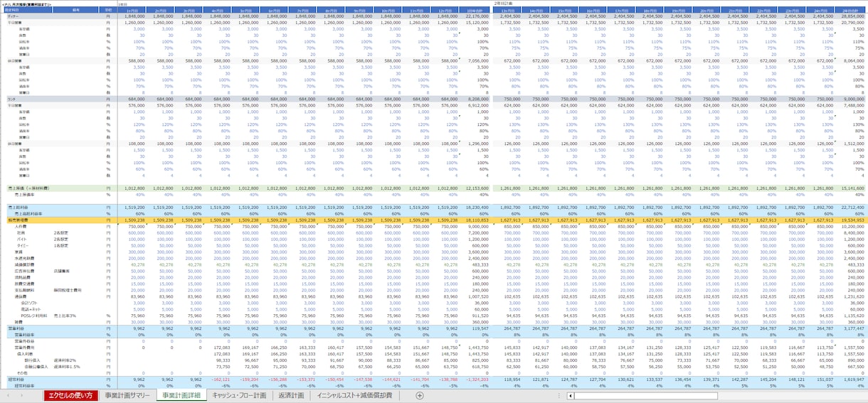
Task: Click the horizontal scrollbar thumb
Action: [x=645, y=396]
